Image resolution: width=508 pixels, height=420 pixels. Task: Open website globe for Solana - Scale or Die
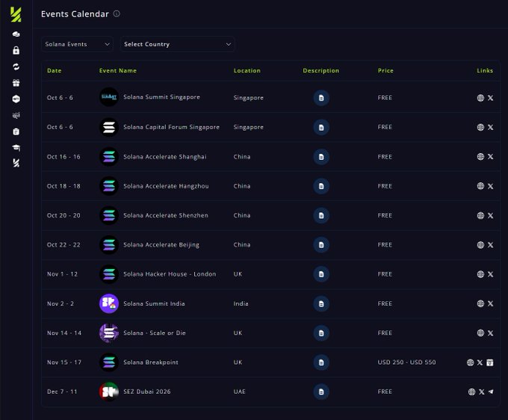click(x=480, y=333)
